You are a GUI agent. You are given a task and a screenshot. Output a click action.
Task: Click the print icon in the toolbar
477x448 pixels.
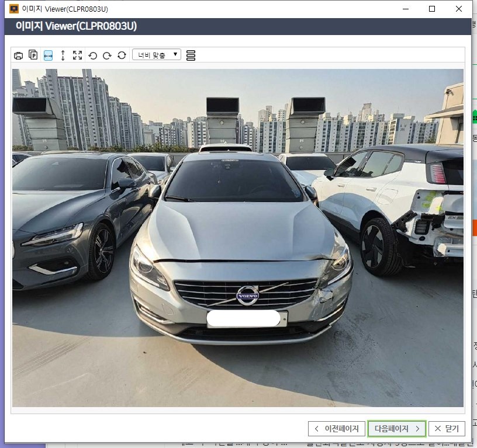(18, 55)
